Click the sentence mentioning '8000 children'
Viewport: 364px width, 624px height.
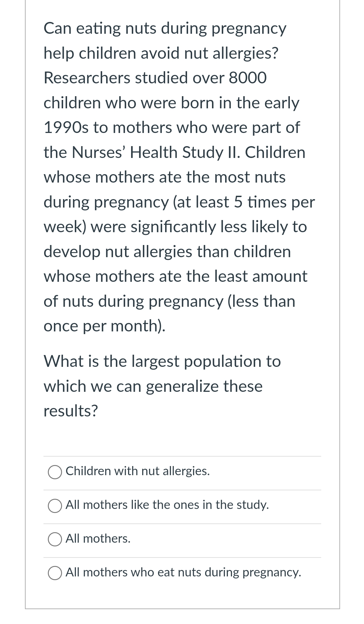pos(155,78)
